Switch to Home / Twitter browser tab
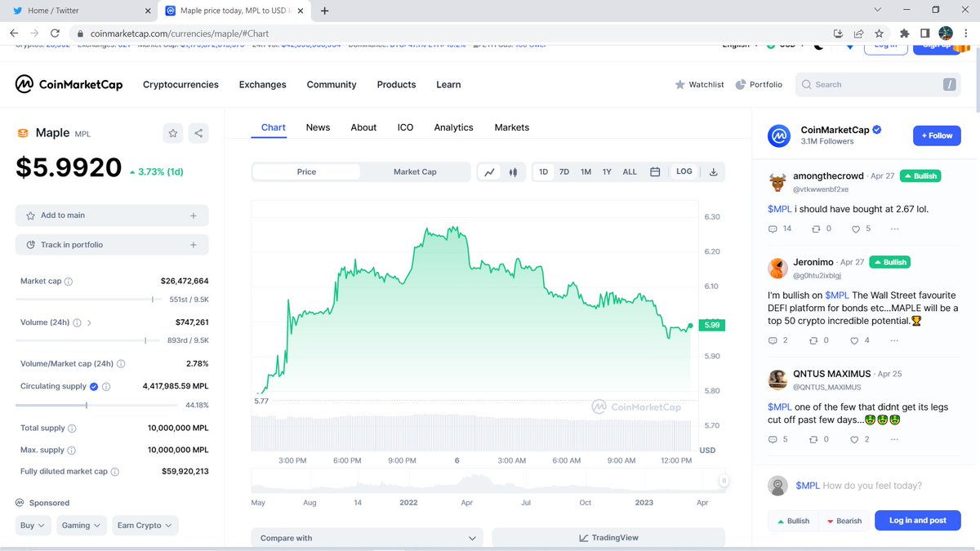 point(78,11)
